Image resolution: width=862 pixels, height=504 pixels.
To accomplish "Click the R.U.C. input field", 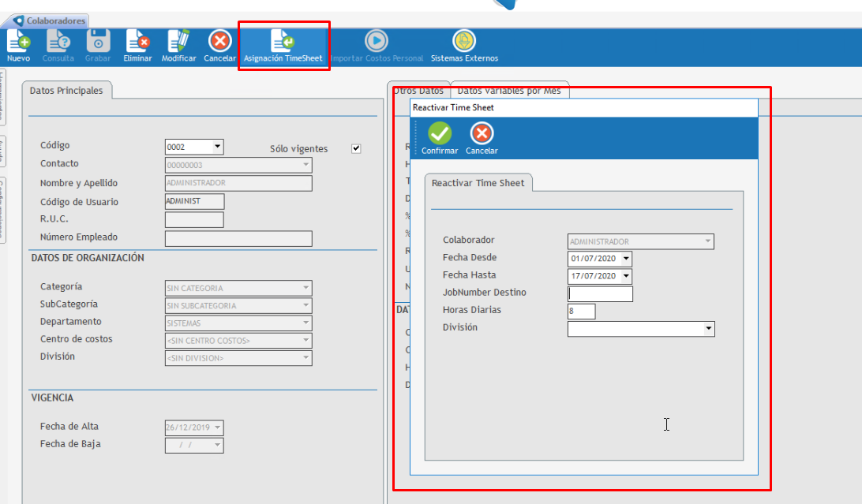I will [195, 219].
